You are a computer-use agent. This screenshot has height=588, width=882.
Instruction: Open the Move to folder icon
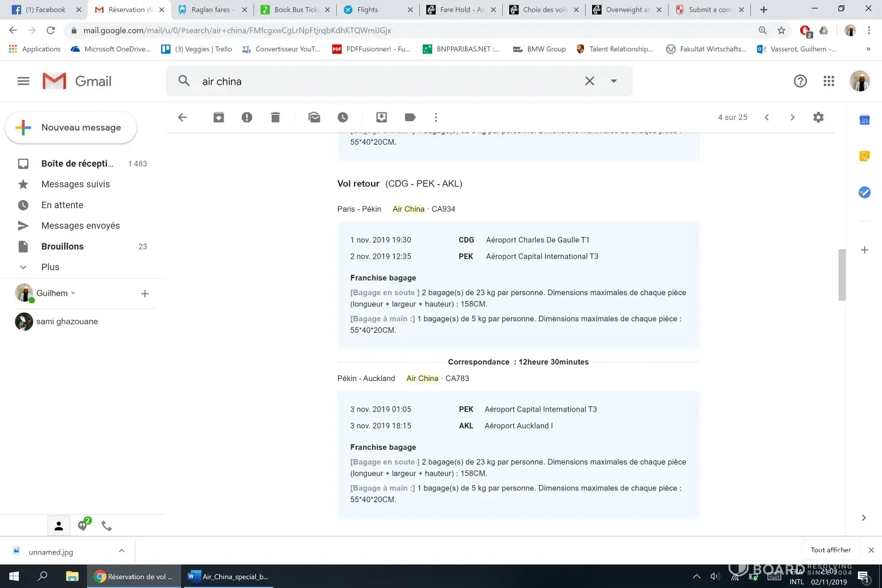coord(382,118)
